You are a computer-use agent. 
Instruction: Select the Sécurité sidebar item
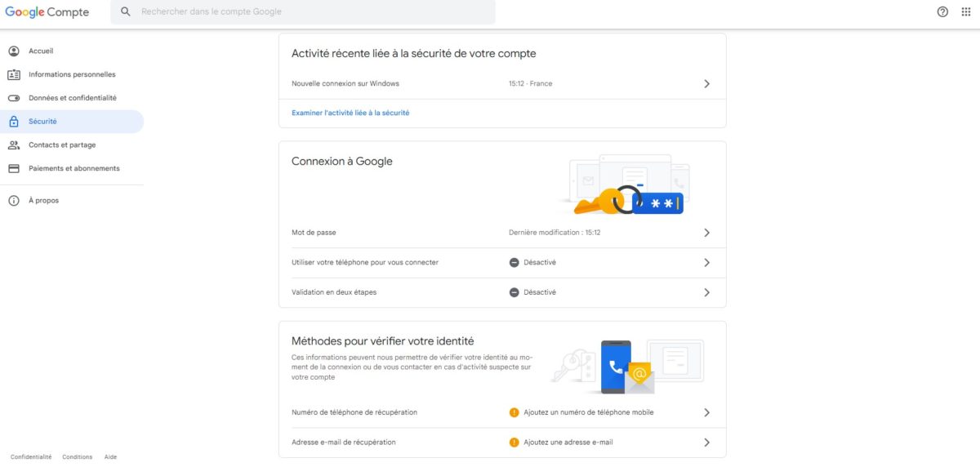[42, 122]
